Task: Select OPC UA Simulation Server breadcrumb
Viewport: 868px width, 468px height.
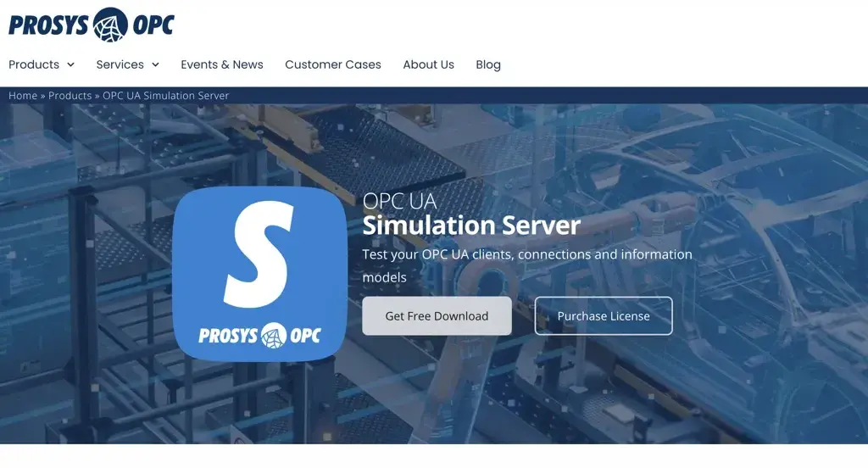Action: [x=165, y=95]
